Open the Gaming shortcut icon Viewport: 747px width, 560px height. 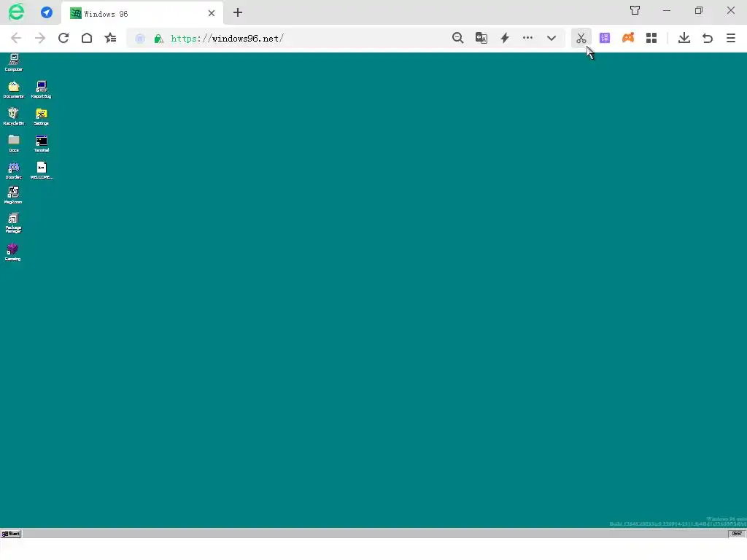13,252
